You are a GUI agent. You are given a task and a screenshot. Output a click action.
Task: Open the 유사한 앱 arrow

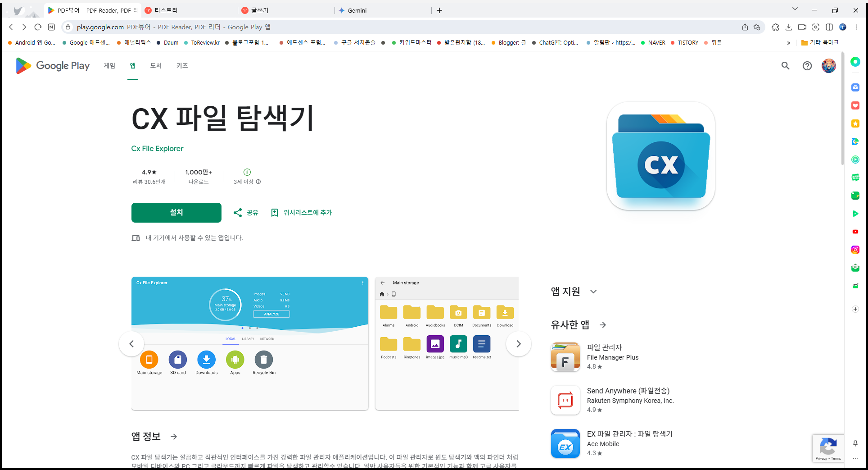click(603, 325)
